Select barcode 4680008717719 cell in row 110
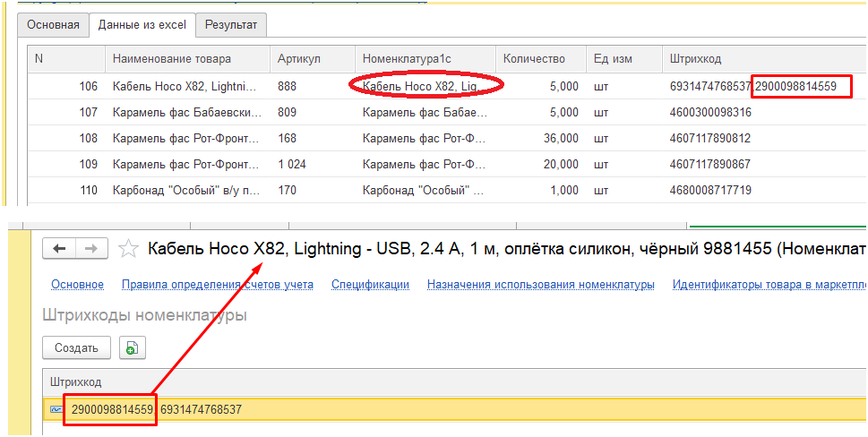868x437 pixels. 710,191
